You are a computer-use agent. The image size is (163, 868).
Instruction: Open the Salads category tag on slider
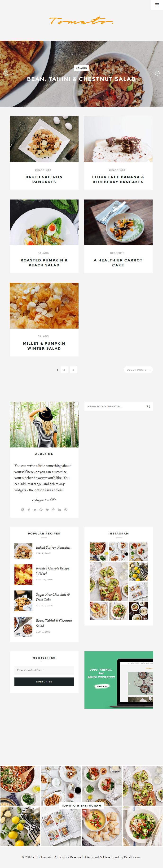[x=81, y=68]
